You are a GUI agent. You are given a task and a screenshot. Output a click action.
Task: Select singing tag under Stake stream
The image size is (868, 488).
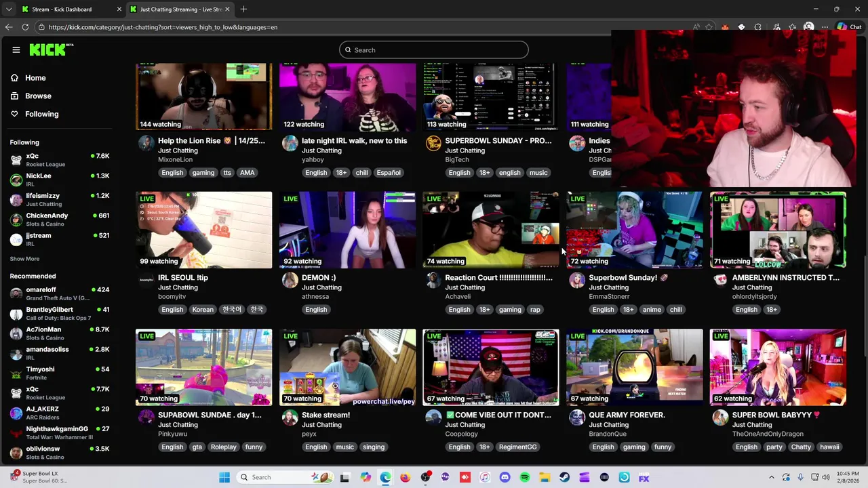pos(374,447)
